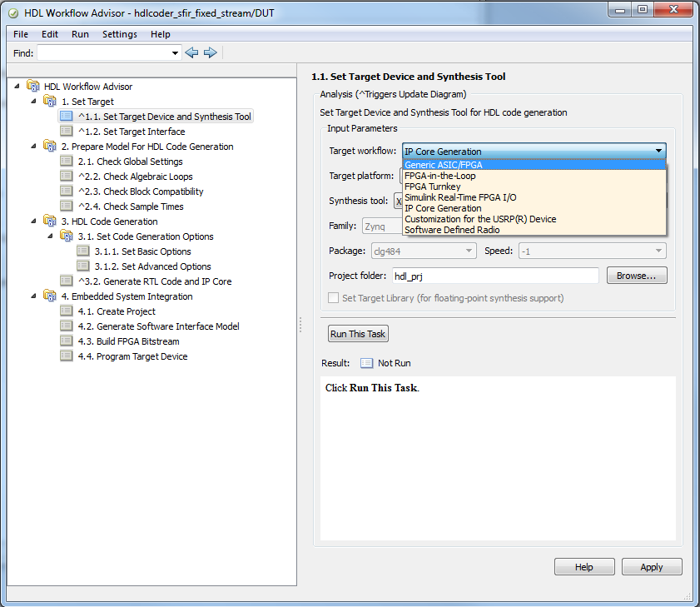Click the vertical splitter handle between panes
Viewport: 700px width, 607px height.
pyautogui.click(x=300, y=325)
